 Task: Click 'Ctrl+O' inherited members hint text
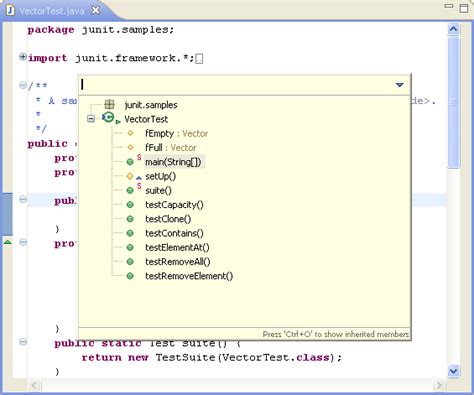(336, 334)
